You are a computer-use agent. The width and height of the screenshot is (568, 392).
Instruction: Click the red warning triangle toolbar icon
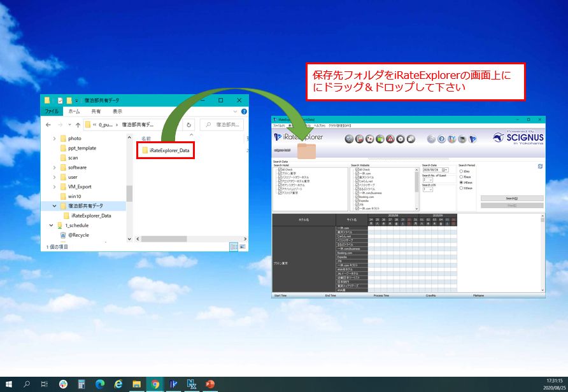(390, 139)
